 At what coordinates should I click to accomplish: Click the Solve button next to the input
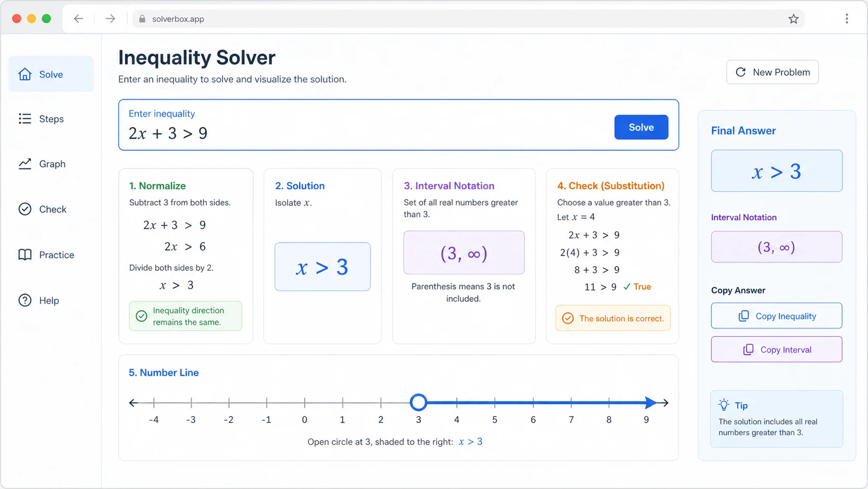[x=641, y=127]
